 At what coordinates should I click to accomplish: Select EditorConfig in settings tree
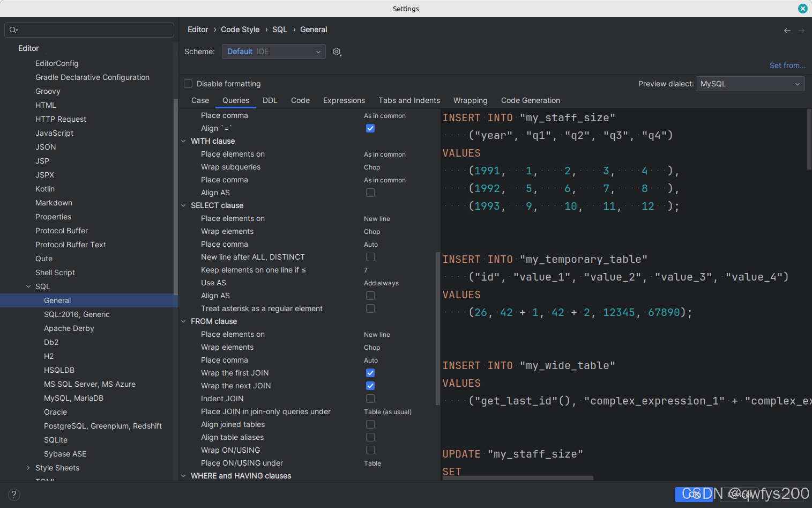57,63
